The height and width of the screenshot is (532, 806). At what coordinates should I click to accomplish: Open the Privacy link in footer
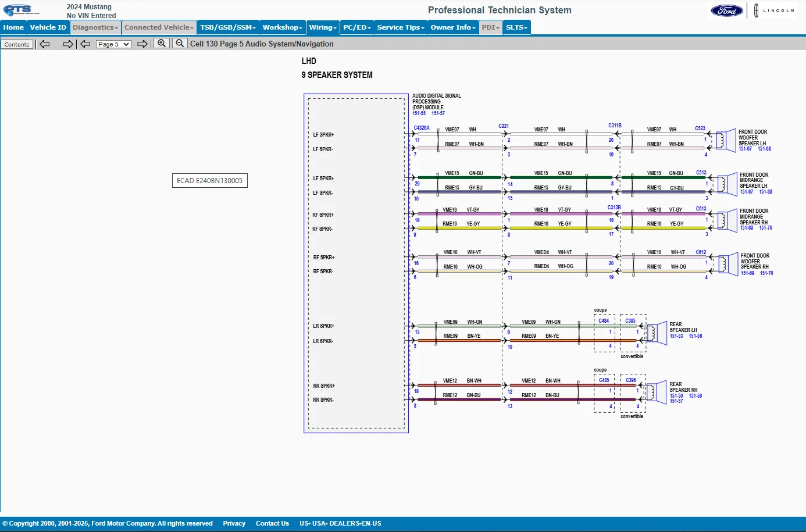234,523
